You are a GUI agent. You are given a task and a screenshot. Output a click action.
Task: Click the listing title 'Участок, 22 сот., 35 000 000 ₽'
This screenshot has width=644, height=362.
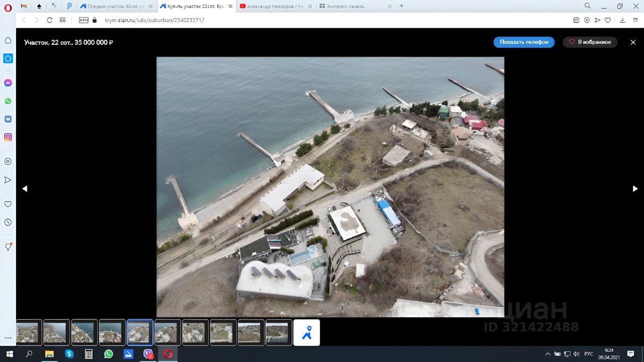68,42
